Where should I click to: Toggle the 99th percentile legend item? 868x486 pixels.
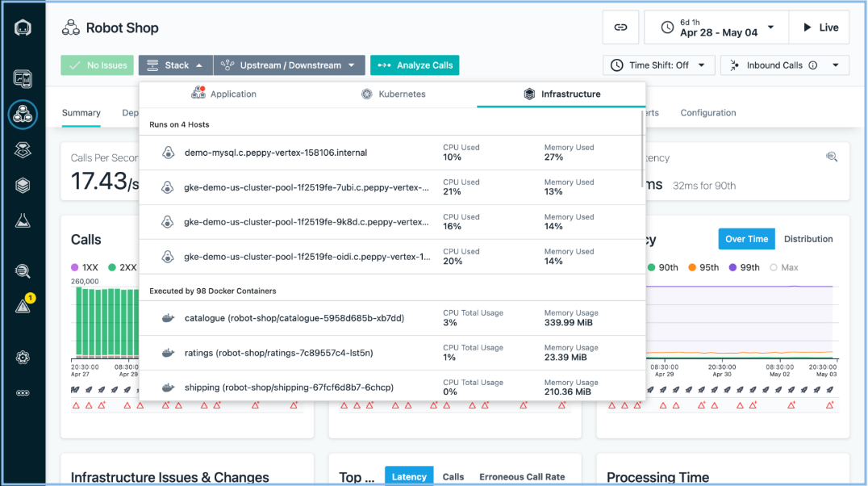coord(745,267)
